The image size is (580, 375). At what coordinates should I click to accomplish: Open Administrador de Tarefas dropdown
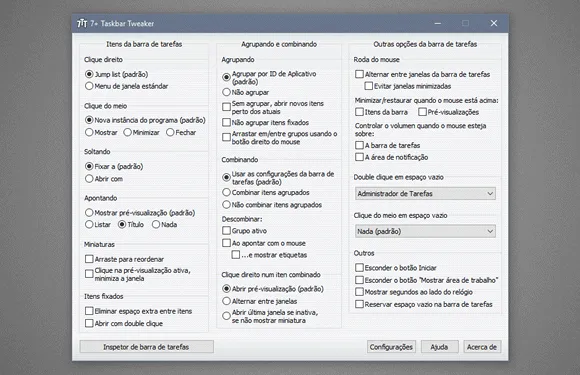425,193
